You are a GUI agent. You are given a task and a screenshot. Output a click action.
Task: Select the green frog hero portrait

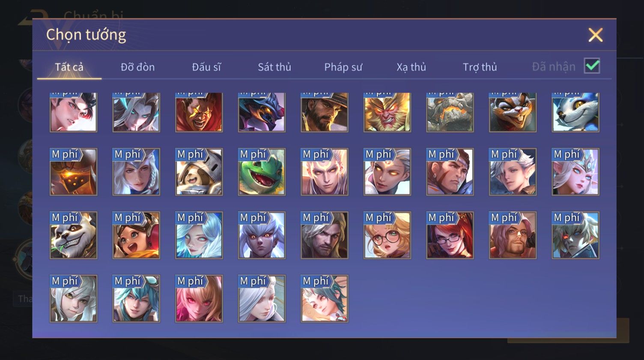coord(262,172)
